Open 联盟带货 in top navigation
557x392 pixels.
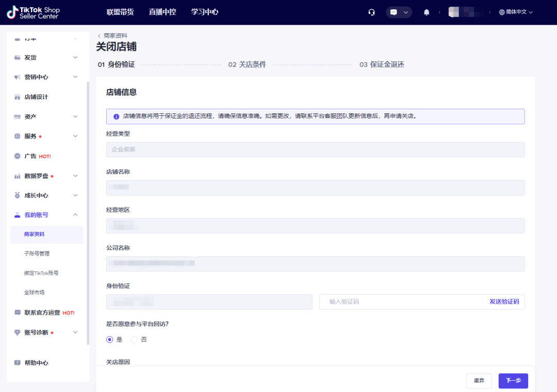(x=120, y=12)
